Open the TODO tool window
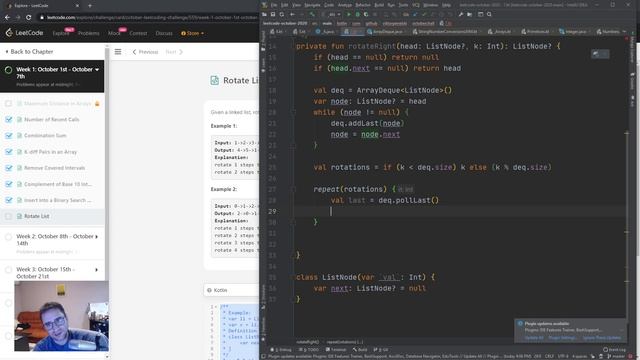This screenshot has width=640, height=360. coord(309,350)
